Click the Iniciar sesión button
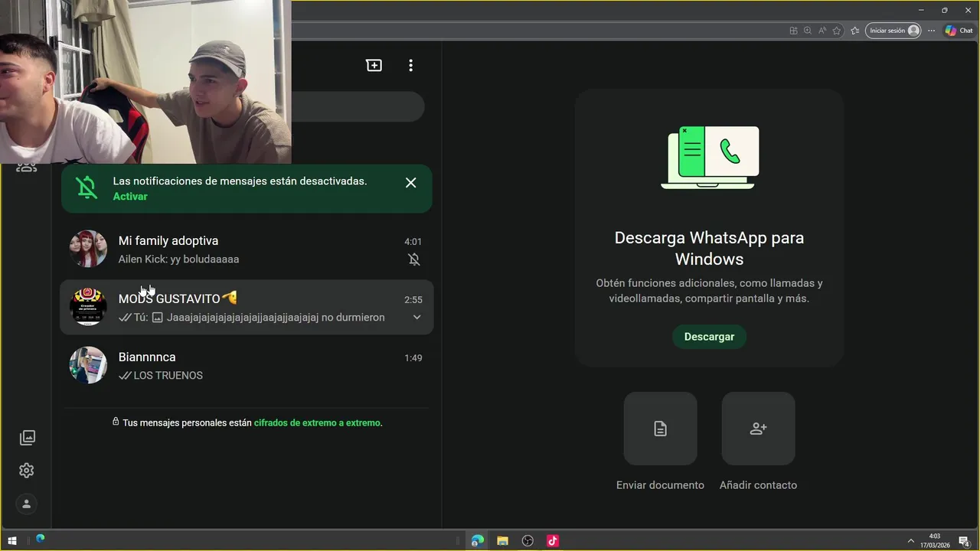980x551 pixels. tap(893, 31)
